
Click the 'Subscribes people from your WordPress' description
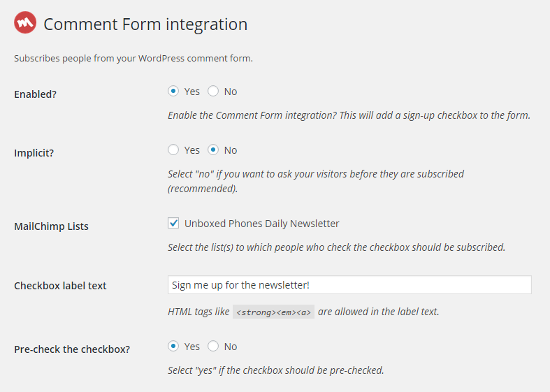(x=133, y=58)
